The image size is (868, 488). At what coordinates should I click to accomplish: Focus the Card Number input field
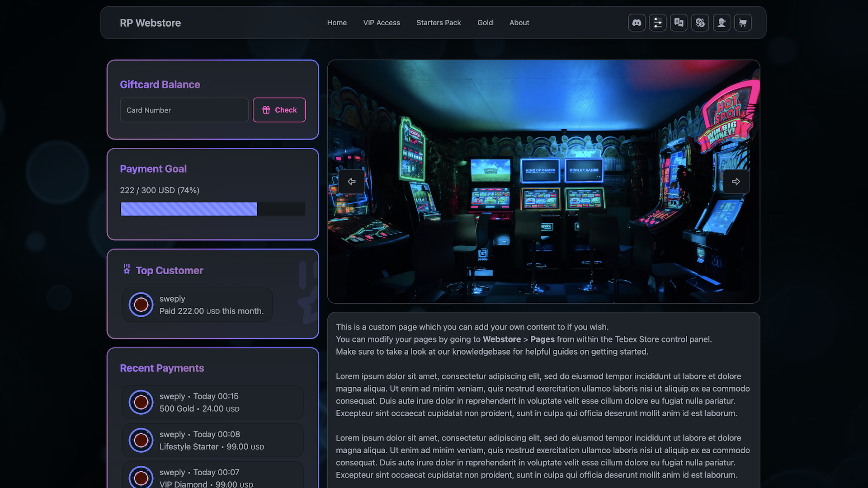point(184,110)
